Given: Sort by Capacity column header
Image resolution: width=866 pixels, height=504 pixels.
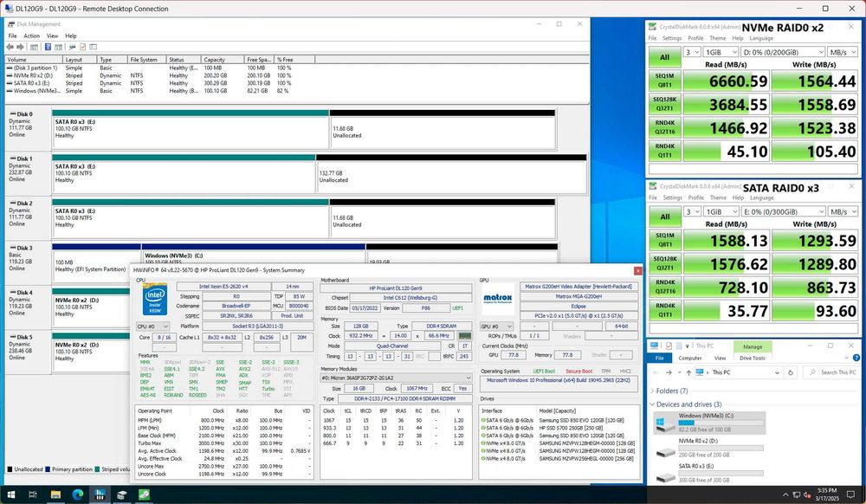Looking at the screenshot, I should [x=222, y=60].
